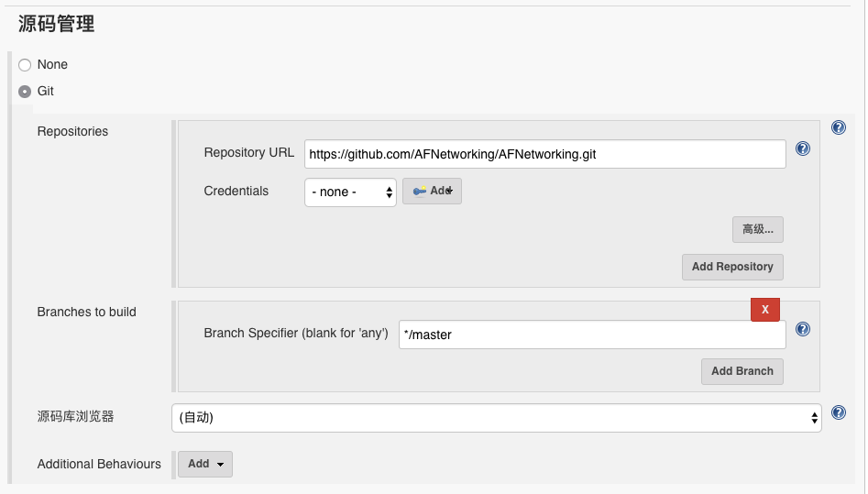Open the Credentials none dropdown

[x=350, y=192]
